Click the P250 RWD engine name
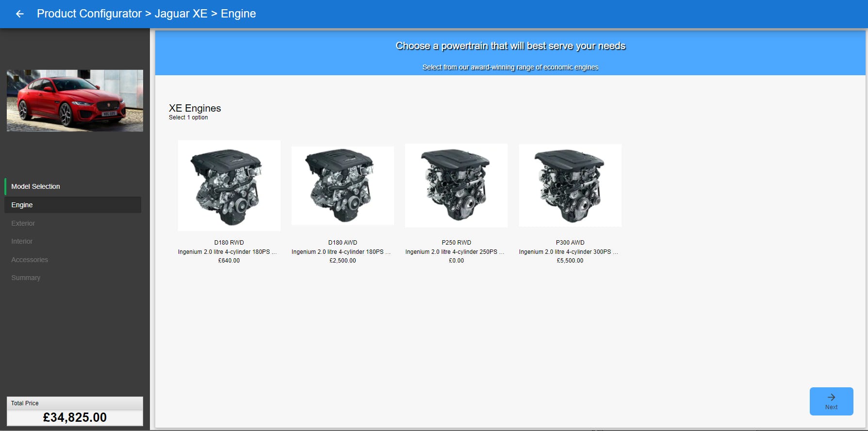This screenshot has width=868, height=431. 456,243
